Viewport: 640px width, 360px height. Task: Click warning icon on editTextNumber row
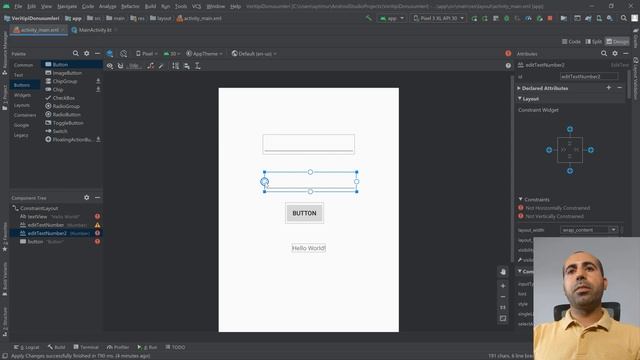[98, 225]
